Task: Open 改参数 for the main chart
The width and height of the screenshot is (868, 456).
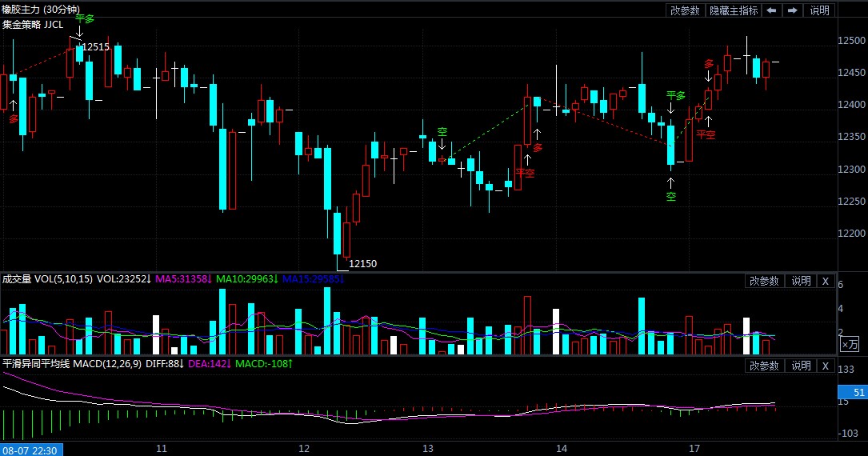Action: click(685, 10)
